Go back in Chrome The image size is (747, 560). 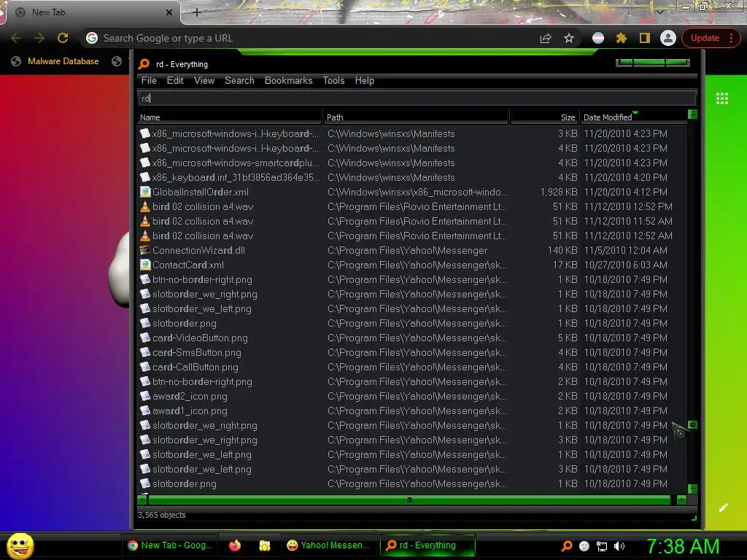(16, 38)
